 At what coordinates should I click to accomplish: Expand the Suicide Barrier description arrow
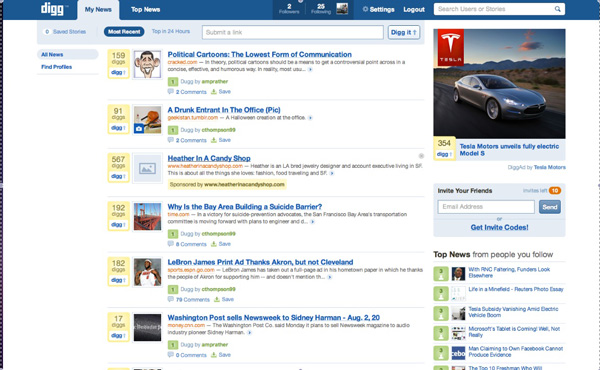[312, 222]
